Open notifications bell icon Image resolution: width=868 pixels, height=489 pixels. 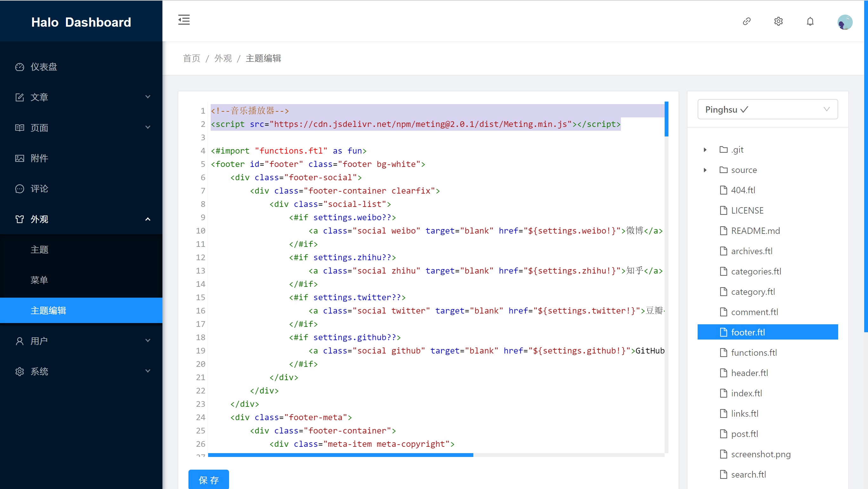(x=810, y=22)
